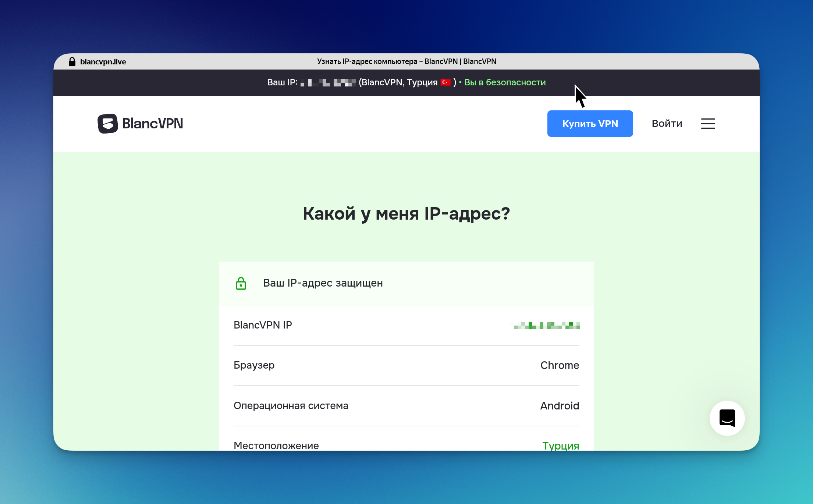Click the Chrome browser value
This screenshot has height=504, width=813.
point(560,365)
